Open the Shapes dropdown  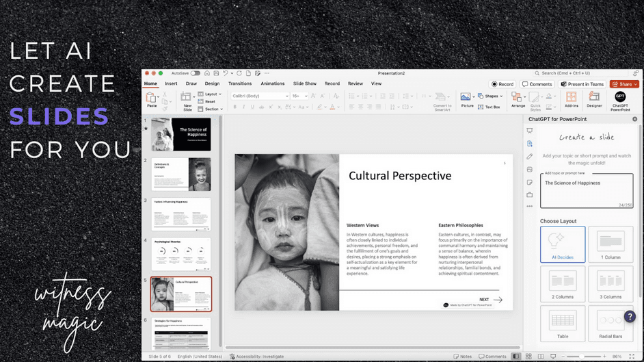click(490, 96)
